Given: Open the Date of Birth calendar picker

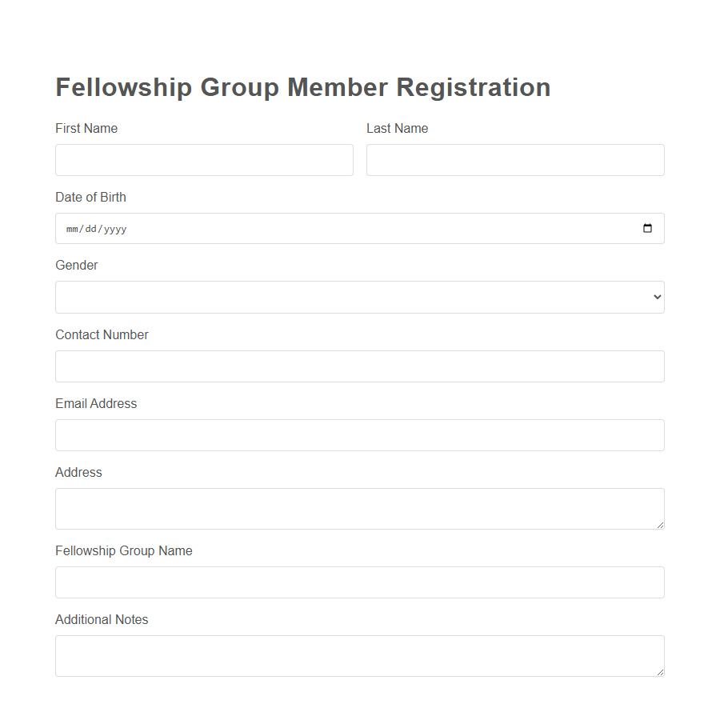Looking at the screenshot, I should (646, 228).
